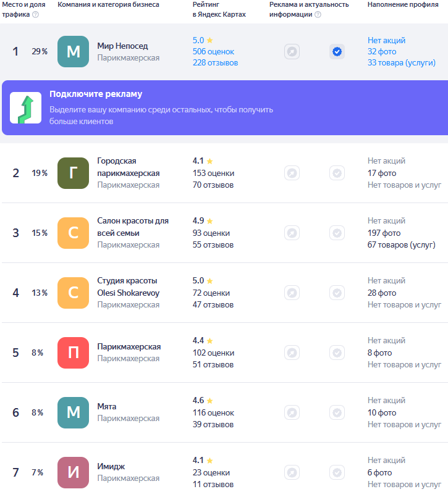This screenshot has width=448, height=497.
Task: Click the help icon next to 'трафика'
Action: pos(35,15)
